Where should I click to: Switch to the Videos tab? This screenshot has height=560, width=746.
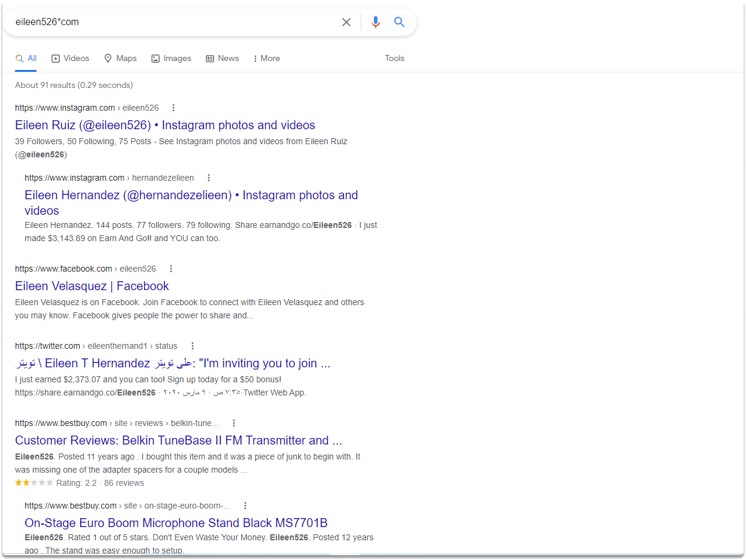[71, 58]
